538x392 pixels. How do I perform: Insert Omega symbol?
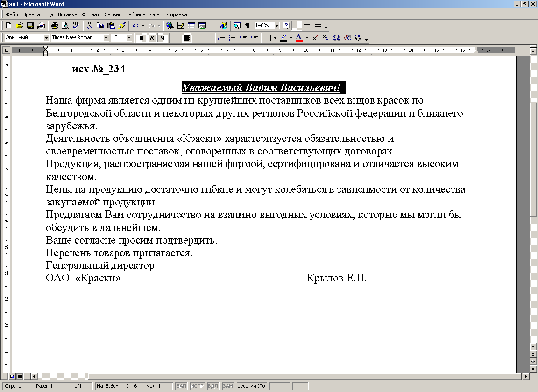[x=337, y=38]
